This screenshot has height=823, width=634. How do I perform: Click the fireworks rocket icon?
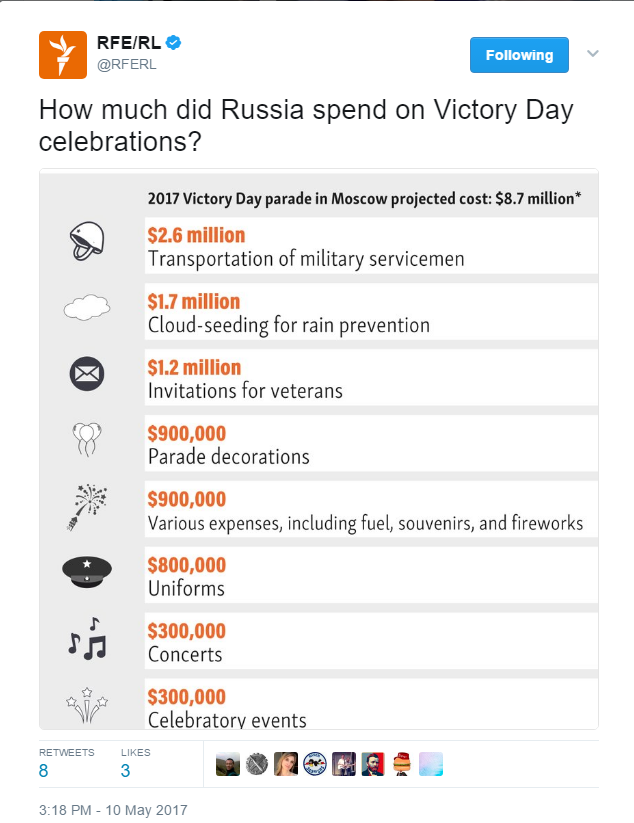point(87,506)
